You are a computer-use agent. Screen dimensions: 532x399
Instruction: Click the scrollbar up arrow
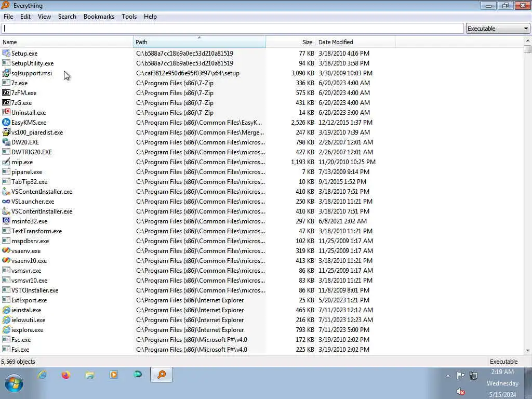[x=528, y=41]
